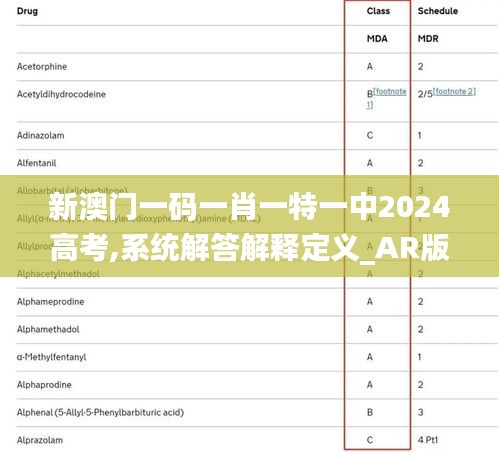Click class A value in Alphamethadol row

pos(370,329)
